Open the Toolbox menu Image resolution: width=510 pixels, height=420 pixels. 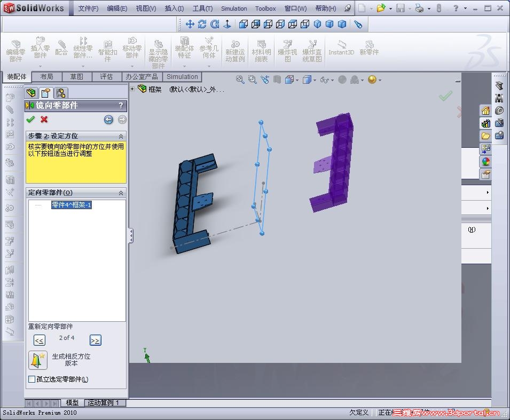[265, 9]
